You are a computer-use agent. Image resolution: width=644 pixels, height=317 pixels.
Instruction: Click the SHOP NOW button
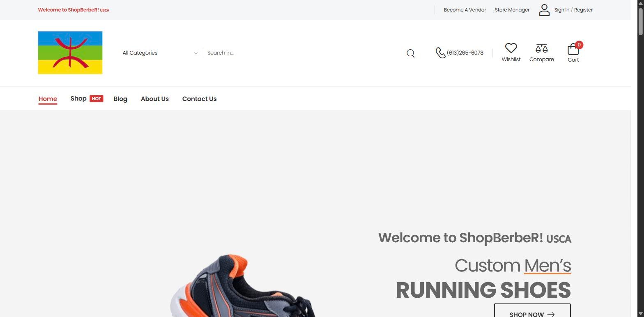pos(532,311)
